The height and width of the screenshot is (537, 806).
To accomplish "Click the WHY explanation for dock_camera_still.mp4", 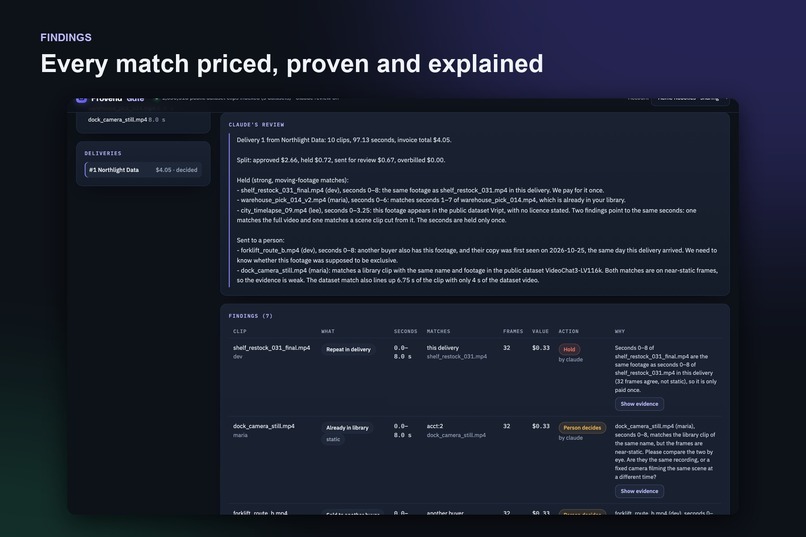I will point(665,452).
